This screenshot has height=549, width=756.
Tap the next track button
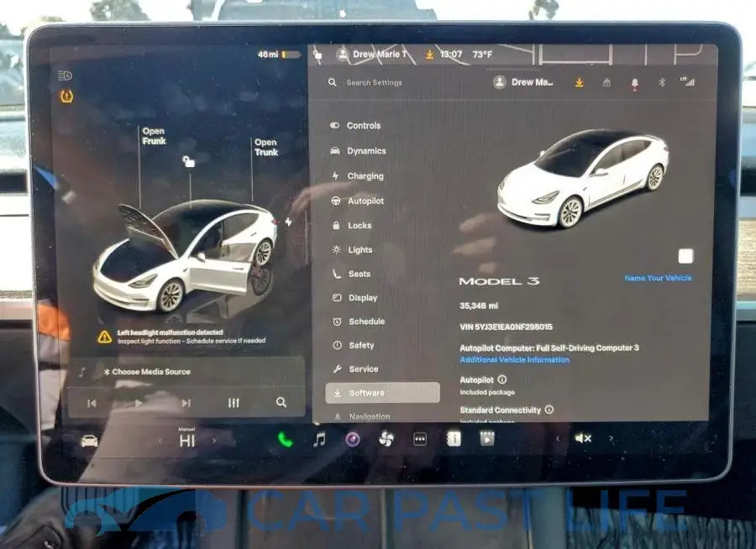186,403
